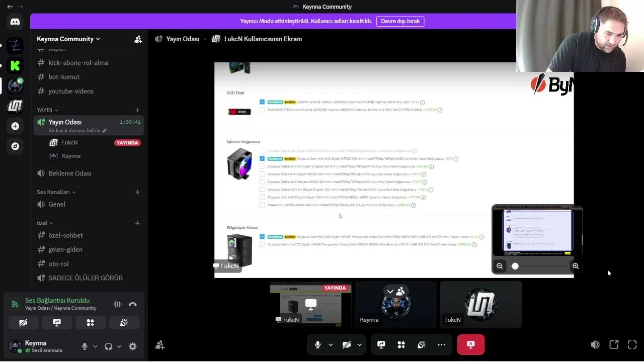The image size is (644, 362).
Task: Add channel plus next to Ses Kanalları
Action: 137,192
